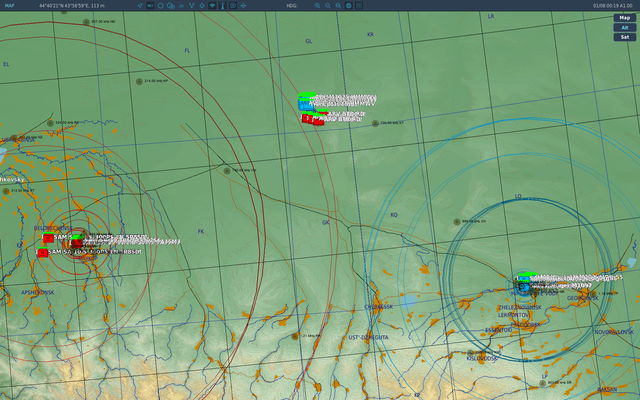Click the BELORECHENSK city label

(x=53, y=228)
